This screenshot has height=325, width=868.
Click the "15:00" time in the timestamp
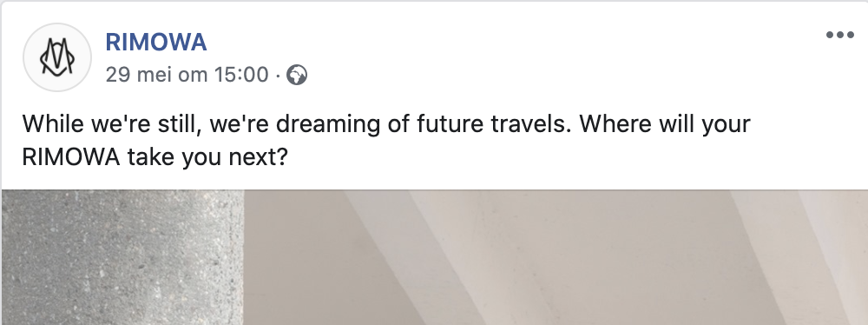point(241,75)
